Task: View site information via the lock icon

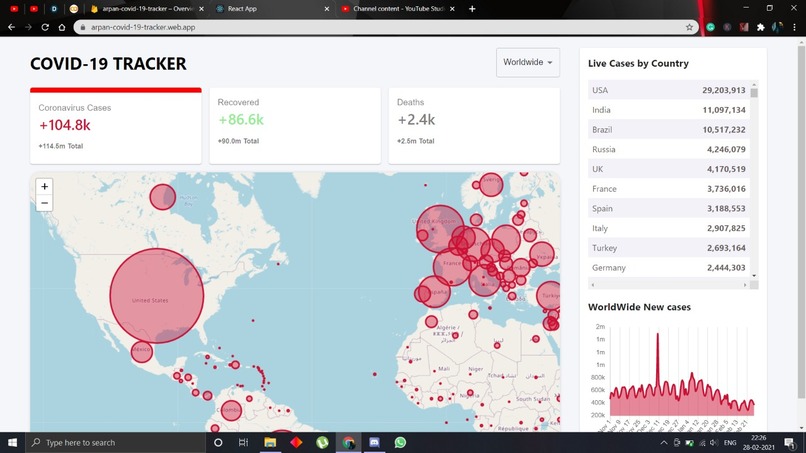Action: [83, 27]
